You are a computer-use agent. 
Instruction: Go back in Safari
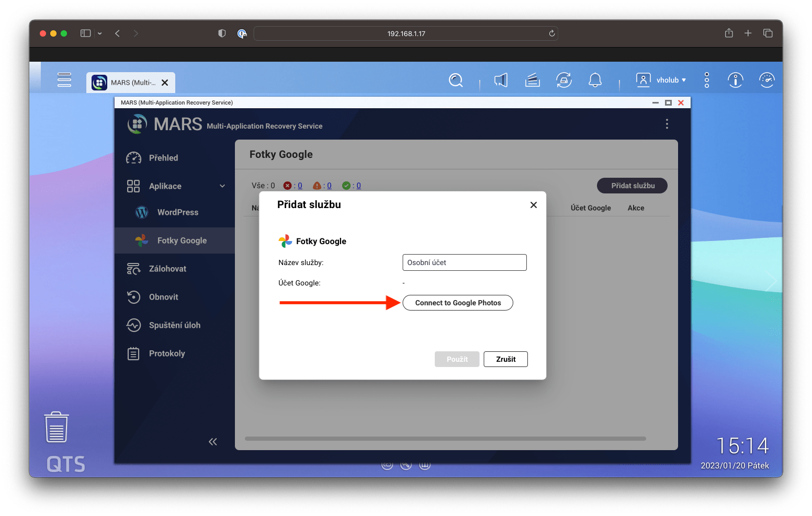(x=118, y=33)
